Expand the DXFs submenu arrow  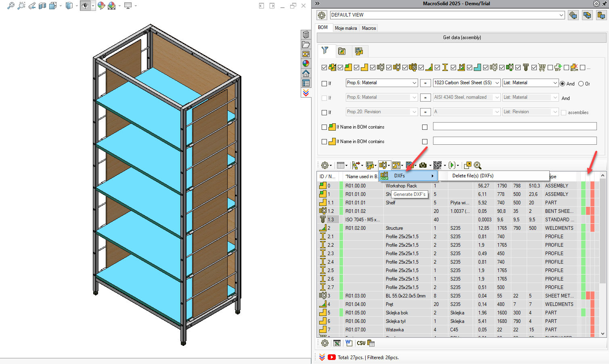point(433,176)
